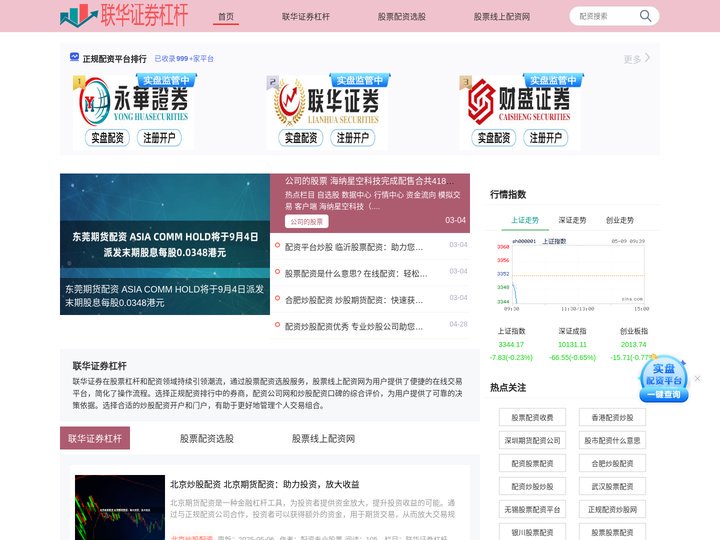Viewport: 720px width, 540px height.
Task: Click the rank 1 badge icon
Action: (x=79, y=83)
